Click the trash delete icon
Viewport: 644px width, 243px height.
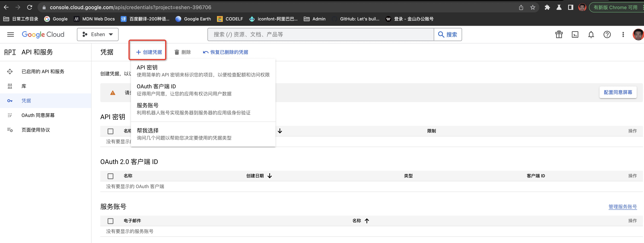[x=177, y=52]
